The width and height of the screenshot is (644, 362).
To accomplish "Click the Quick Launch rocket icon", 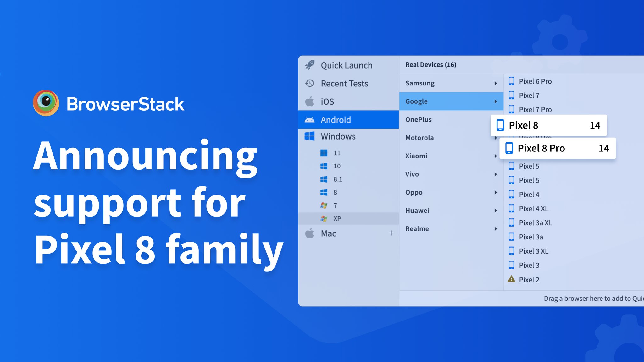I will [310, 65].
